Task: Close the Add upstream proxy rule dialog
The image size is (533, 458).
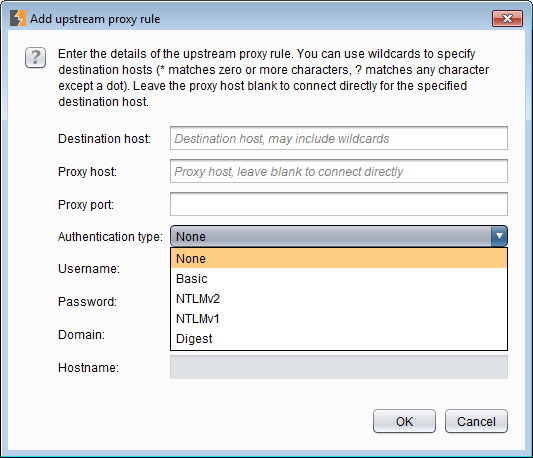Action: pyautogui.click(x=507, y=18)
